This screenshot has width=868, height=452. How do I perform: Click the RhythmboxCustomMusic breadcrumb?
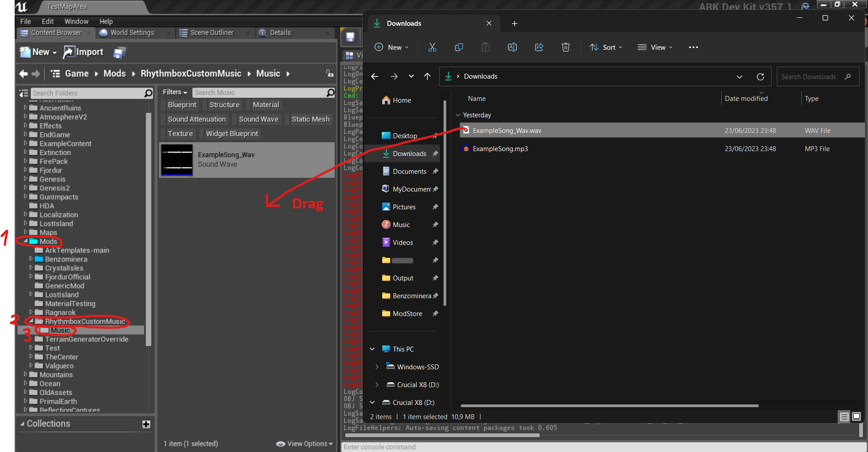191,74
